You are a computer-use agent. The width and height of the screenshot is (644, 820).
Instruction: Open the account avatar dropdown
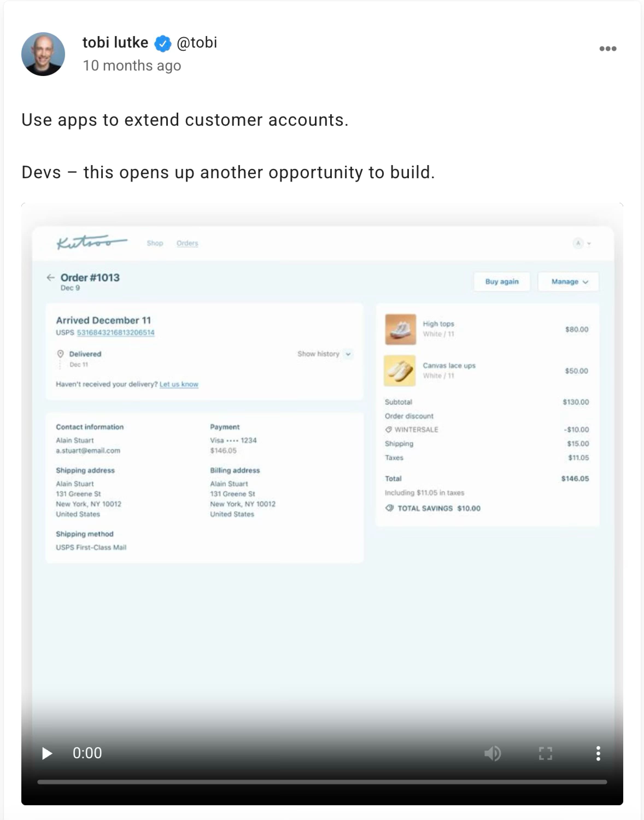(x=582, y=243)
